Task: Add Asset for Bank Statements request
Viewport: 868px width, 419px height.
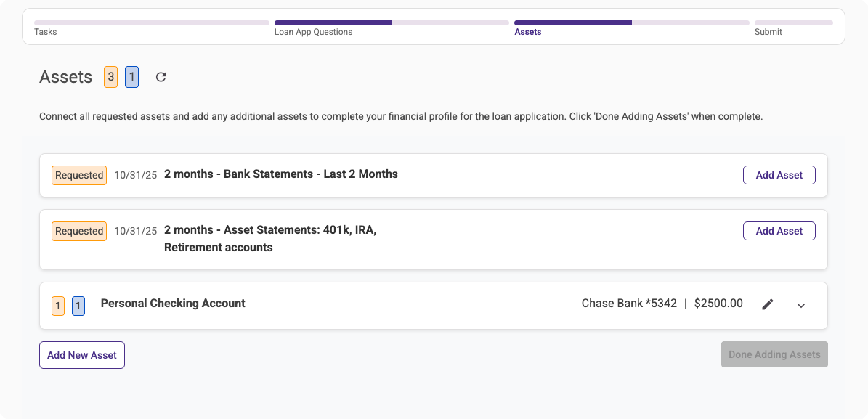Action: 779,175
